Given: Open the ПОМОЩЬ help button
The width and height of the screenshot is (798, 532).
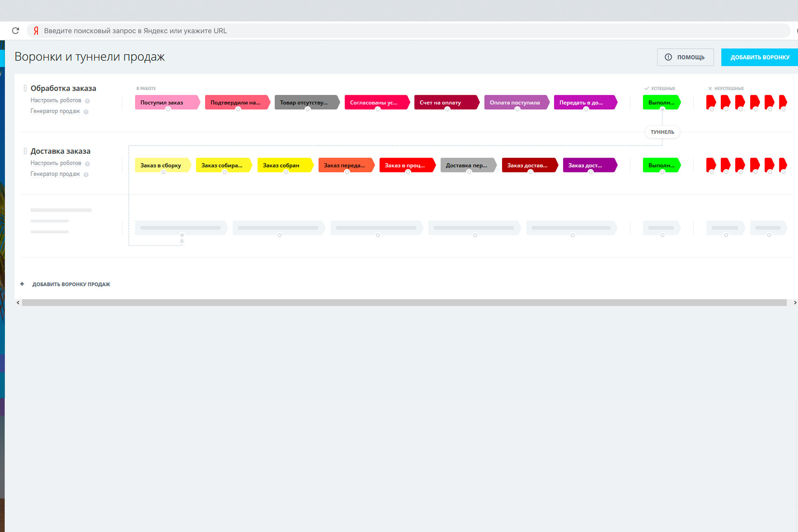Looking at the screenshot, I should [685, 57].
